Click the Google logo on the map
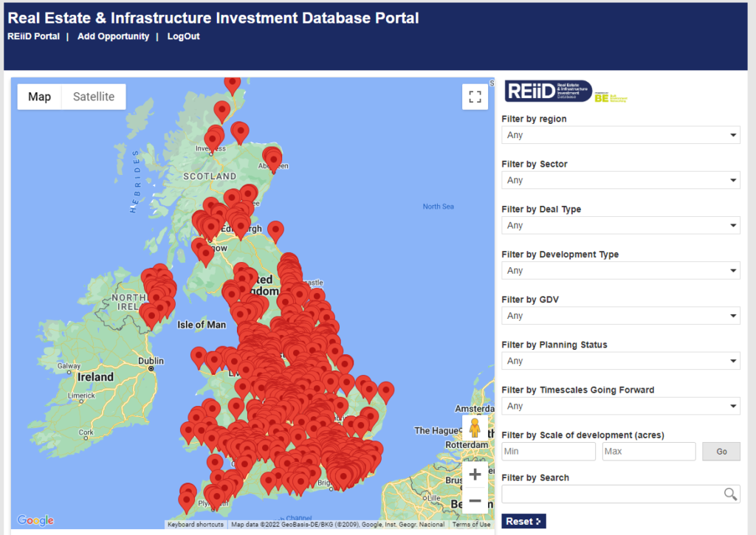This screenshot has width=756, height=535. pos(35,520)
